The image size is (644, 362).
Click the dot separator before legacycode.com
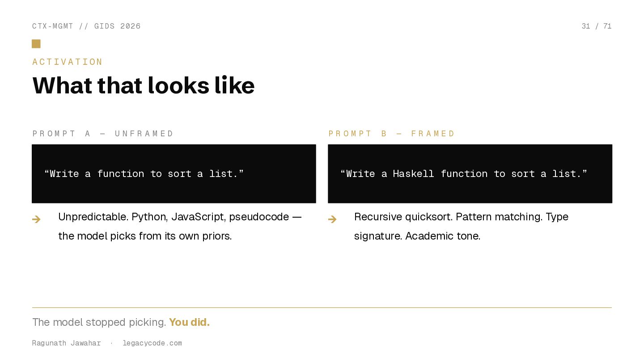pos(111,343)
